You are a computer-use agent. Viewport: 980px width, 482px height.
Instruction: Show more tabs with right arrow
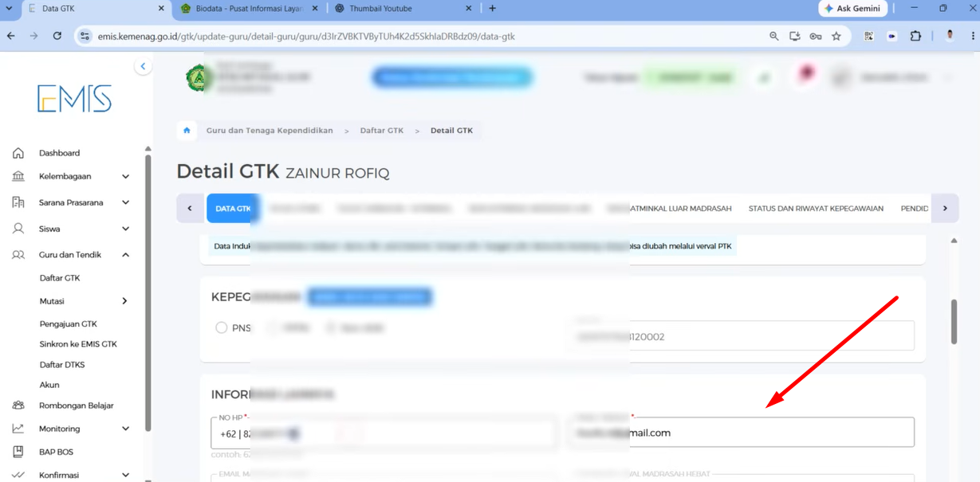coord(945,208)
